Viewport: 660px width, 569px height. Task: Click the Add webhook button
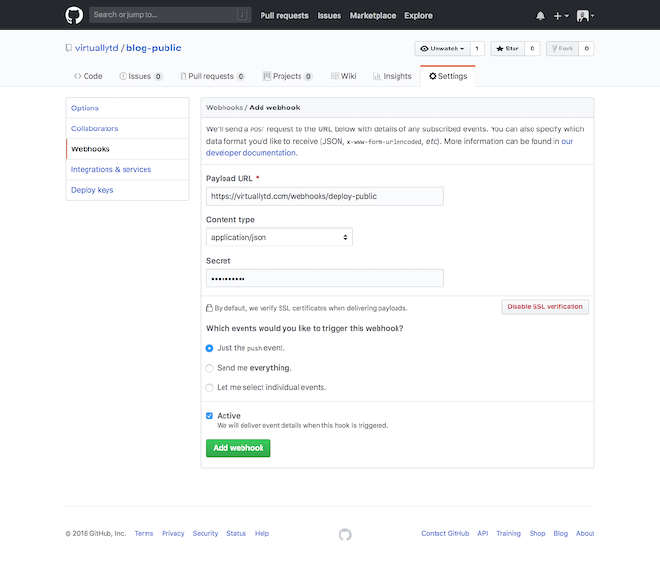(x=238, y=448)
